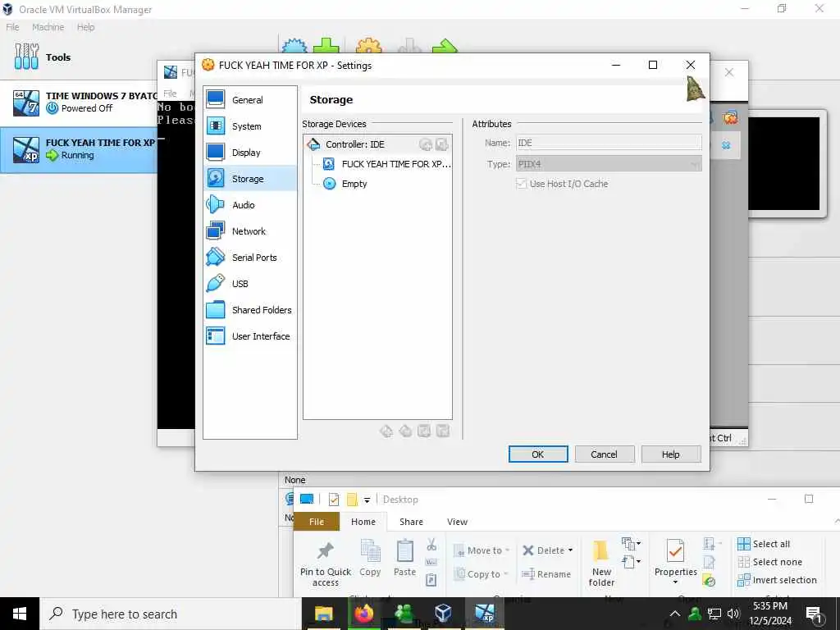
Task: Open Audio settings category
Action: coord(249,204)
